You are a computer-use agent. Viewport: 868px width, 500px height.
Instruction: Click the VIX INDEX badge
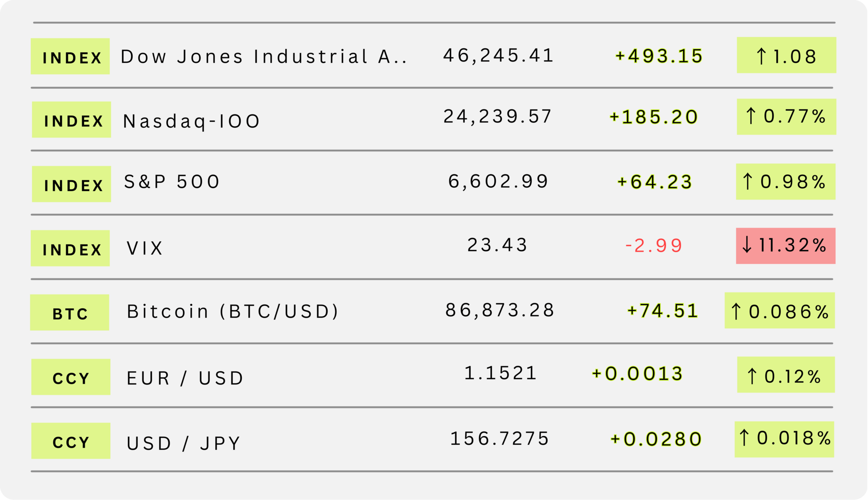click(70, 248)
